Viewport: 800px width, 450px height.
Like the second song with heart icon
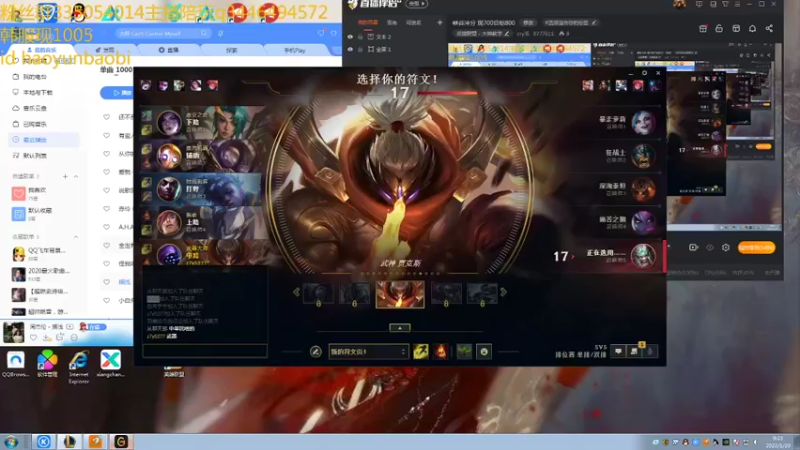click(x=107, y=135)
